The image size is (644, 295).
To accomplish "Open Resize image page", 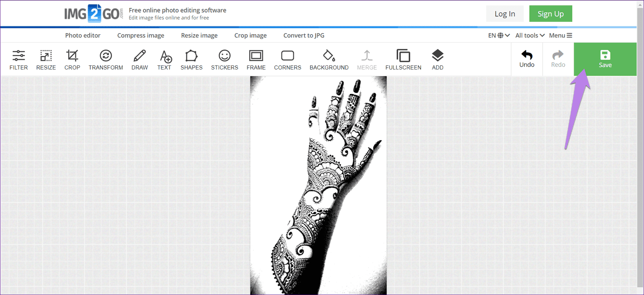I will [199, 35].
